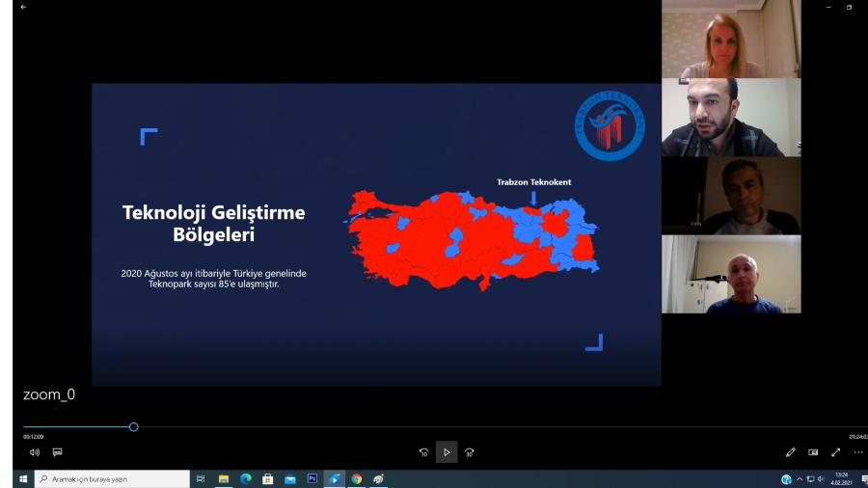Skip forward 30 seconds
Image resolution: width=868 pixels, height=488 pixels.
coord(470,451)
